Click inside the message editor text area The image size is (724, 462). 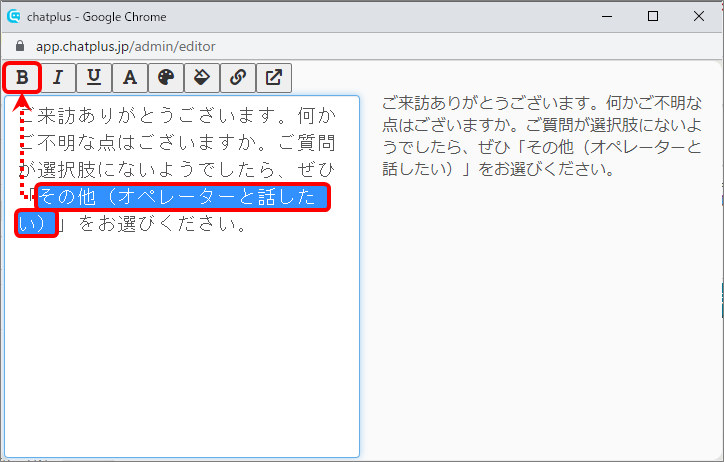[182, 276]
